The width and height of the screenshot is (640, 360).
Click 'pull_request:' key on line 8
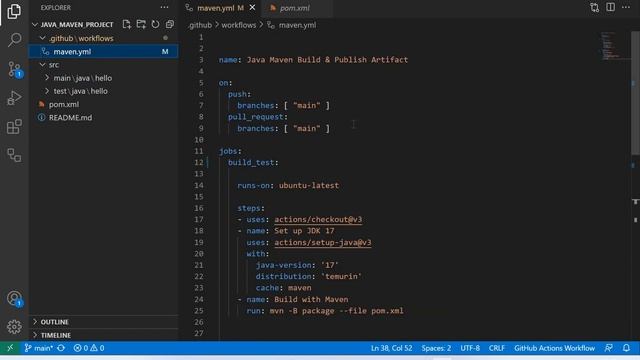click(x=258, y=117)
